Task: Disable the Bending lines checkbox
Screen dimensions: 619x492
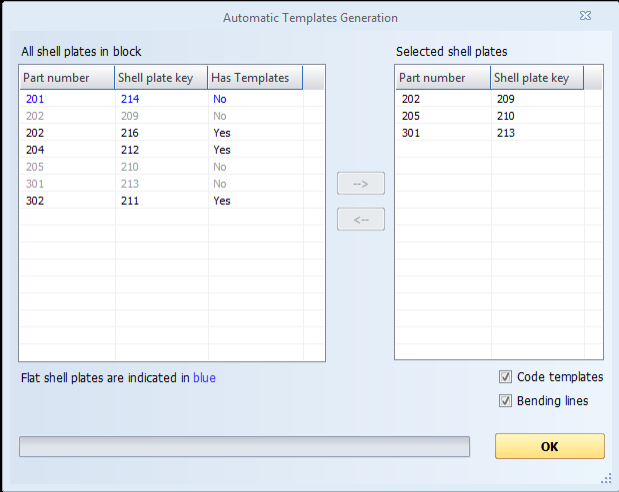Action: [x=505, y=401]
